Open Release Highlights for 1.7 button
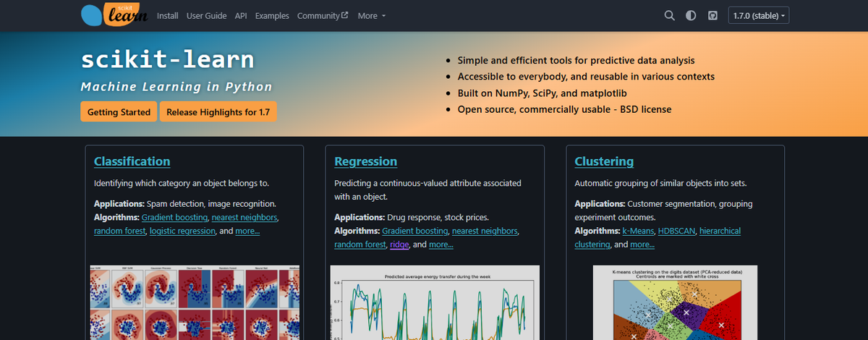Viewport: 868px width, 340px height. pos(218,112)
